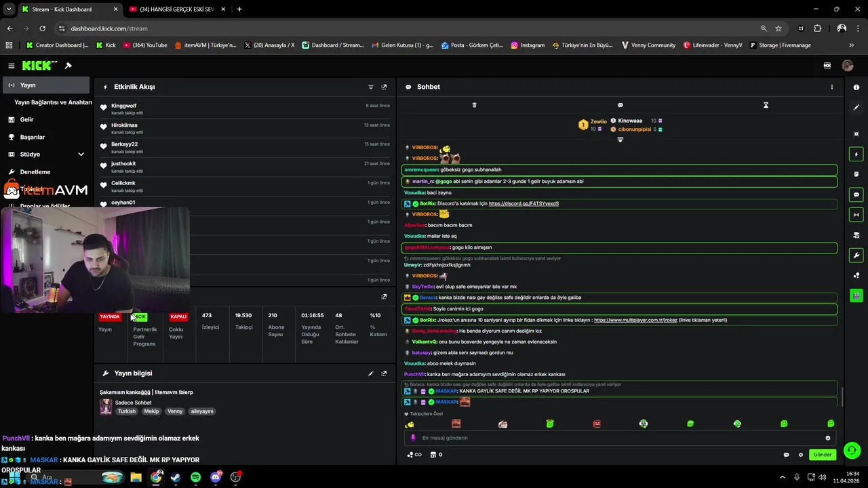Image resolution: width=868 pixels, height=488 pixels.
Task: Send the message with the Gönder button
Action: click(823, 455)
